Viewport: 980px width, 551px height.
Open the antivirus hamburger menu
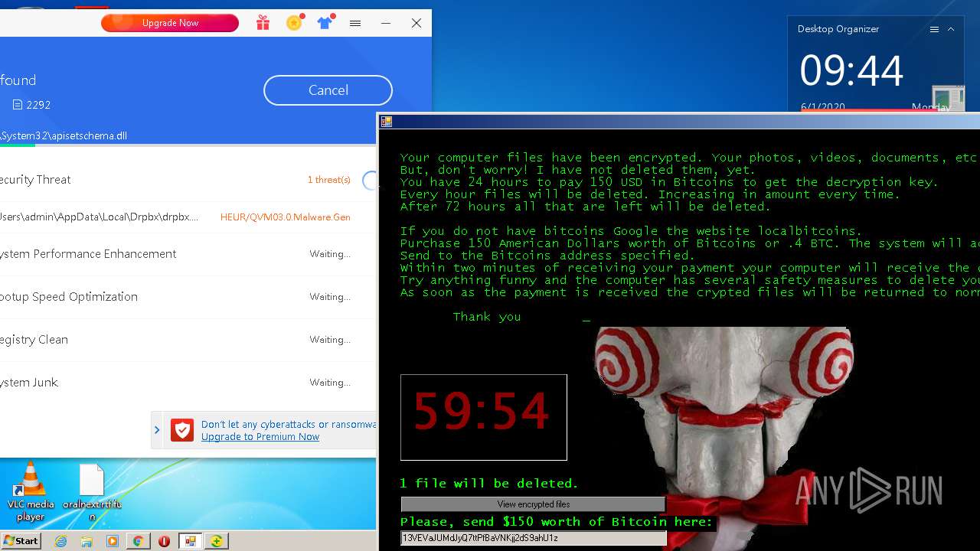[355, 23]
